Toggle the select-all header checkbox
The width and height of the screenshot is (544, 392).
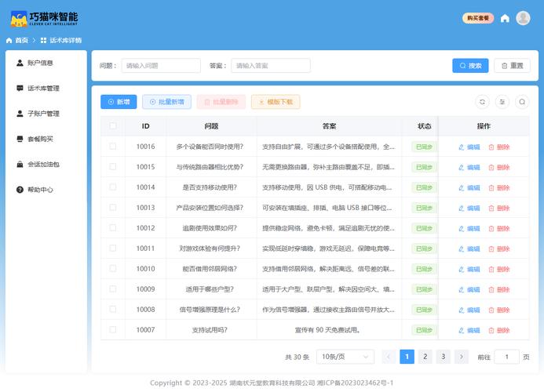113,125
